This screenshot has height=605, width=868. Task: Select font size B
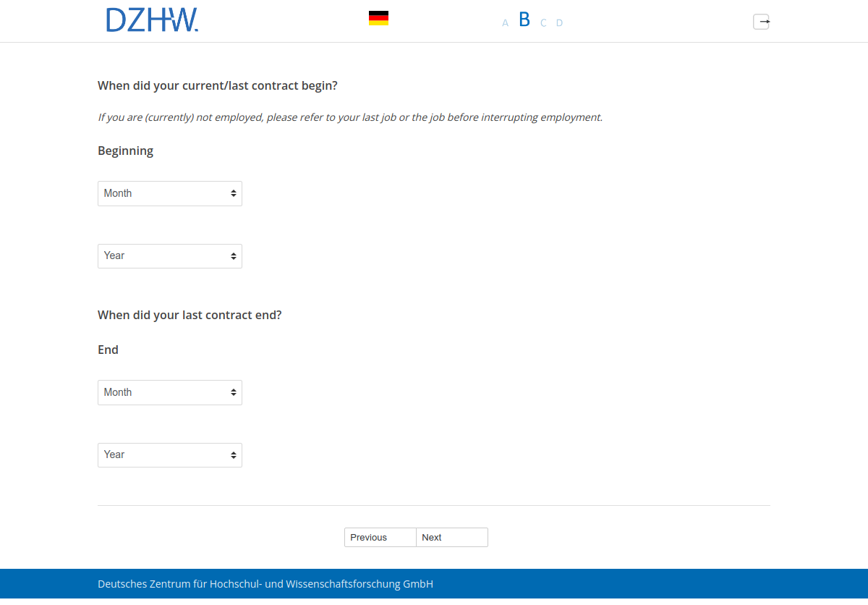524,20
